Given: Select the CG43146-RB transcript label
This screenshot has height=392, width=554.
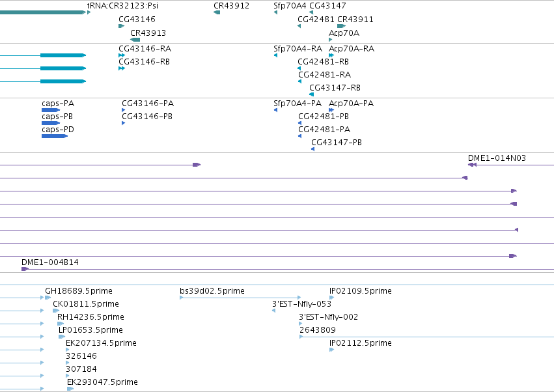Looking at the screenshot, I should click(144, 61).
